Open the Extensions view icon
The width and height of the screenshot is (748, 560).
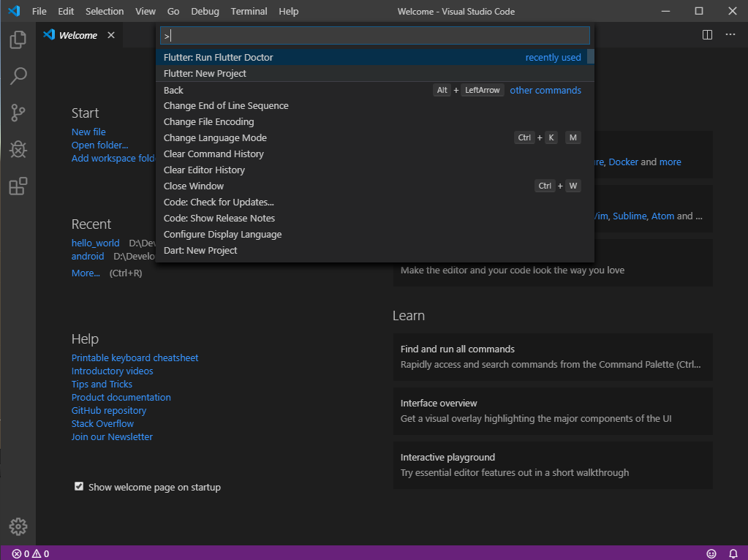point(18,186)
